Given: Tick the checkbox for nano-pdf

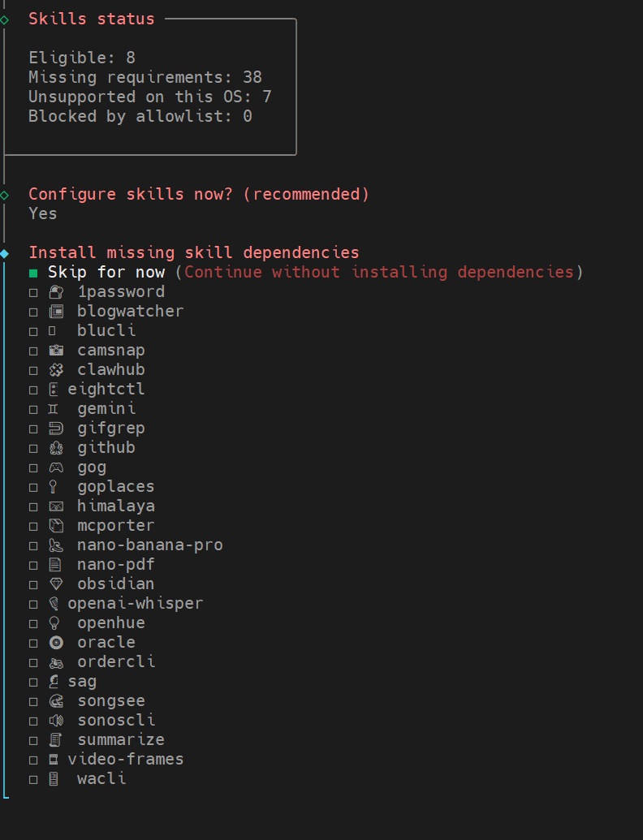Looking at the screenshot, I should coord(33,566).
